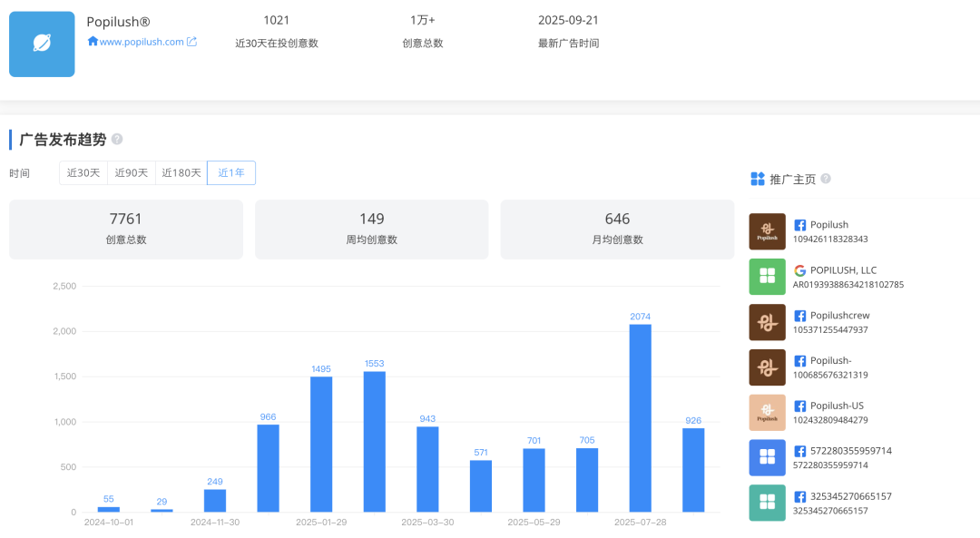Click the 创意总数 7761 stat card
Image resolution: width=980 pixels, height=538 pixels.
tap(126, 230)
